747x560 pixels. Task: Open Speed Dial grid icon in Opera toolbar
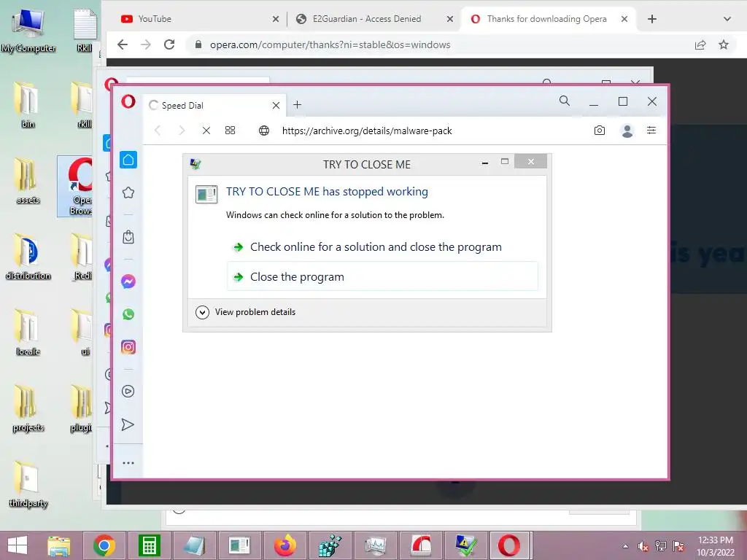(230, 131)
